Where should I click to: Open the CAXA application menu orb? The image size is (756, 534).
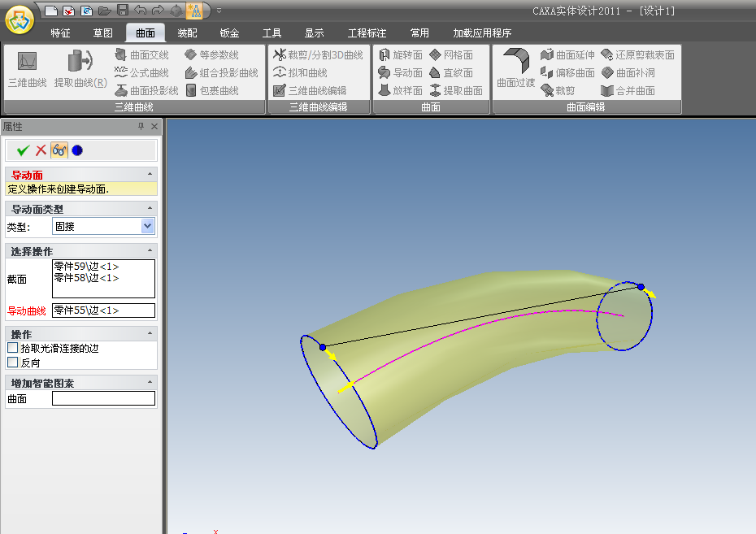pos(20,20)
